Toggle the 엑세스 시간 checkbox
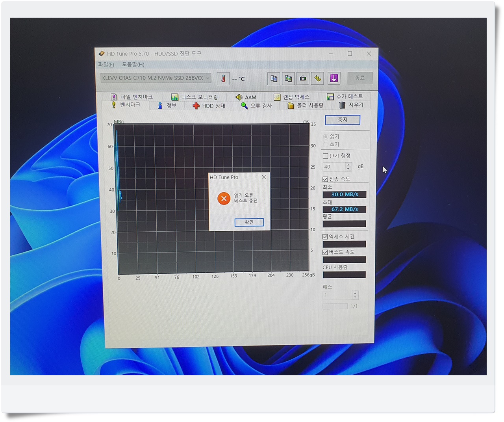 325,237
